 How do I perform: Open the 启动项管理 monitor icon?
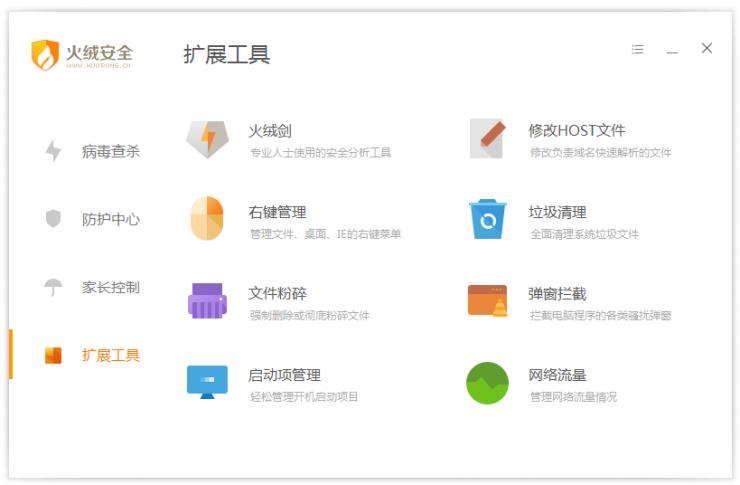tap(207, 382)
